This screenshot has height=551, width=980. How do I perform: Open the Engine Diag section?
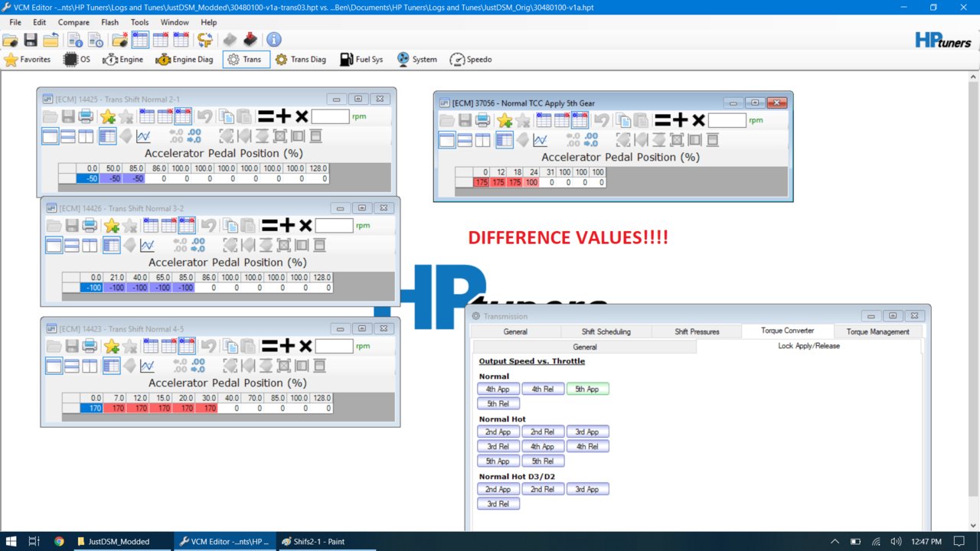click(x=185, y=59)
